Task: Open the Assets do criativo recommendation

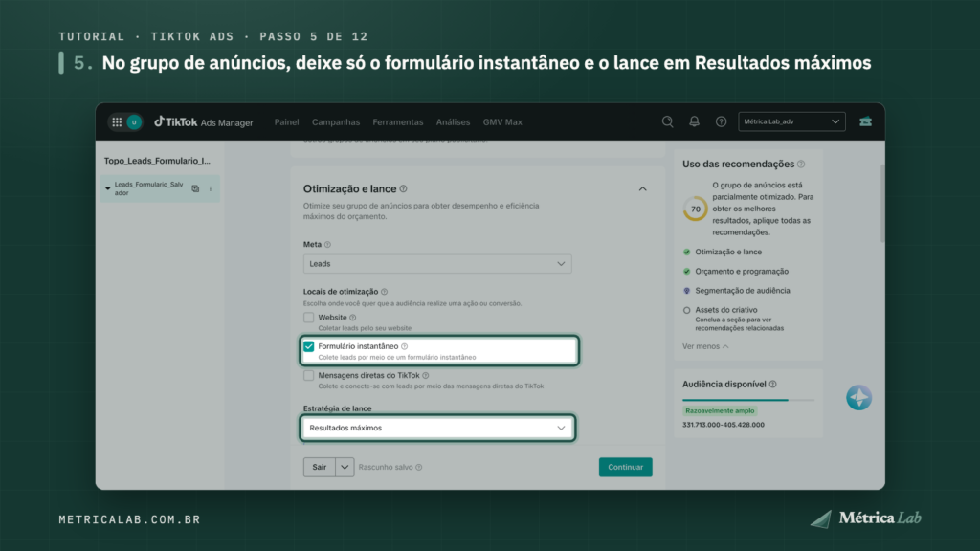Action: point(726,310)
